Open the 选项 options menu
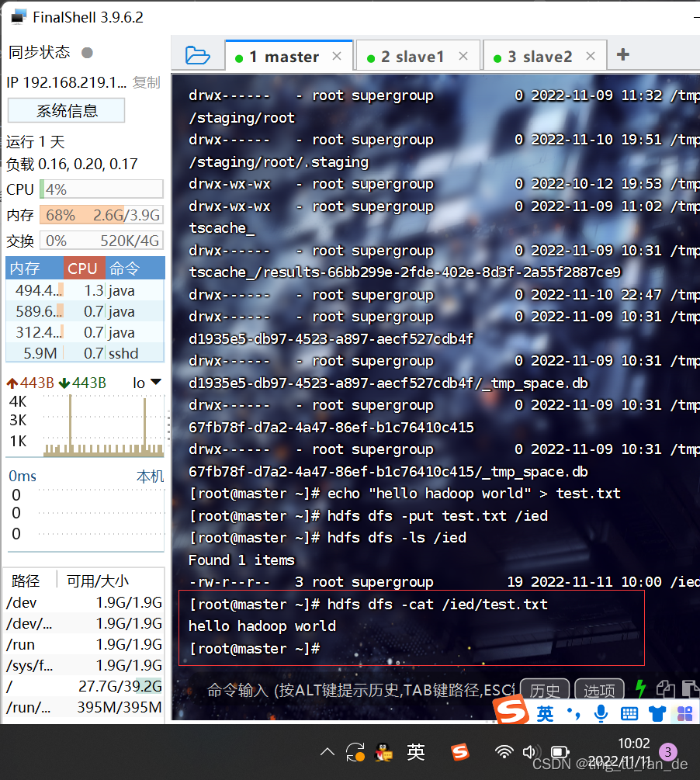This screenshot has width=700, height=780. pos(598,689)
